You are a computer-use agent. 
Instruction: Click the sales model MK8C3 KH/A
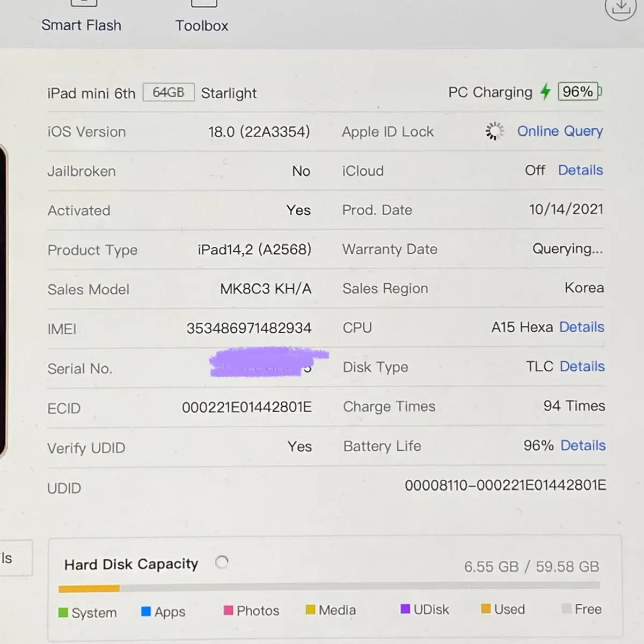click(266, 289)
